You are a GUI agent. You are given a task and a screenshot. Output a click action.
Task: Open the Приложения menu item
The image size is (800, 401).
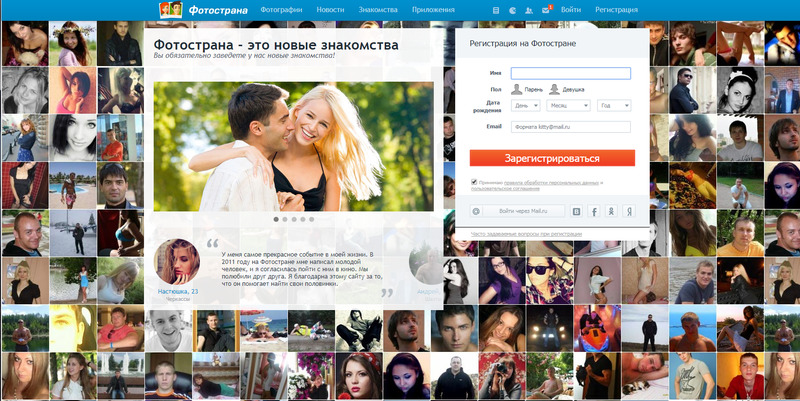pos(433,10)
